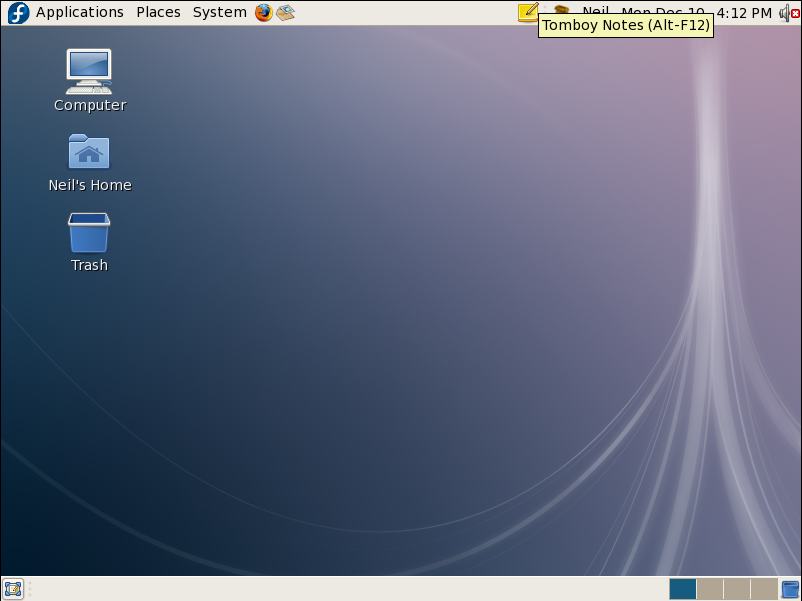This screenshot has width=802, height=601.
Task: Launch the email client from the top panel
Action: tap(285, 12)
